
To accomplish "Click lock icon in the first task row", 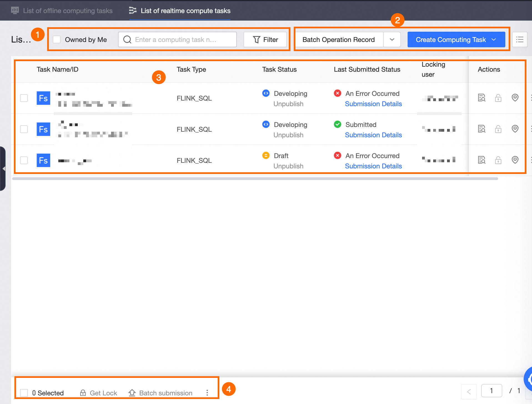I will coord(498,98).
